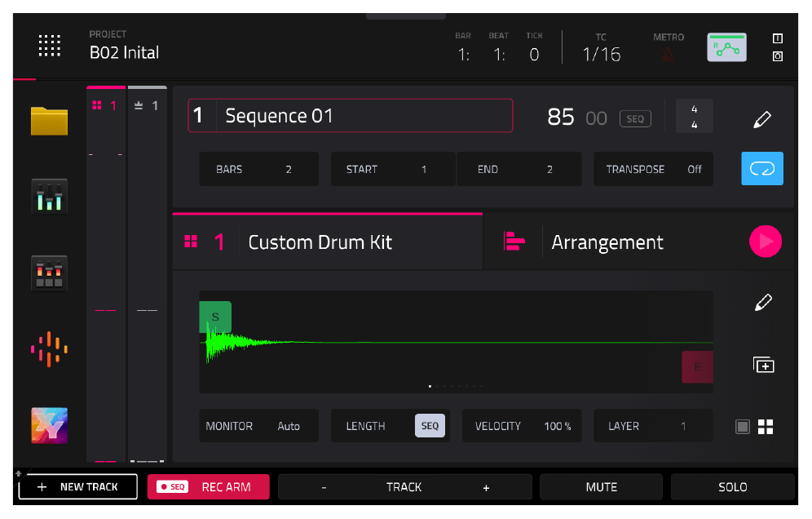Click the LAYER 1 field
Viewport: 812px width, 519px height.
point(654,426)
